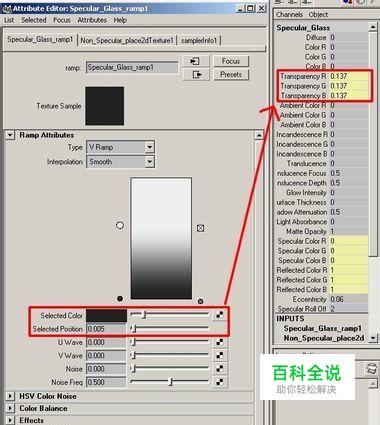Screen dimensions: 380x425
Task: Select the Transparency R channel value
Action: pos(349,76)
